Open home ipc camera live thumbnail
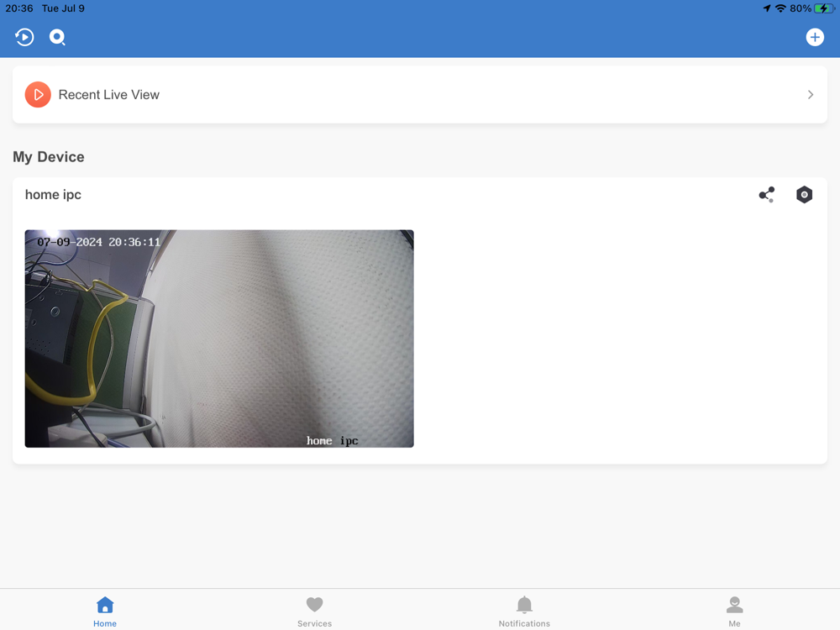840x630 pixels. point(219,339)
